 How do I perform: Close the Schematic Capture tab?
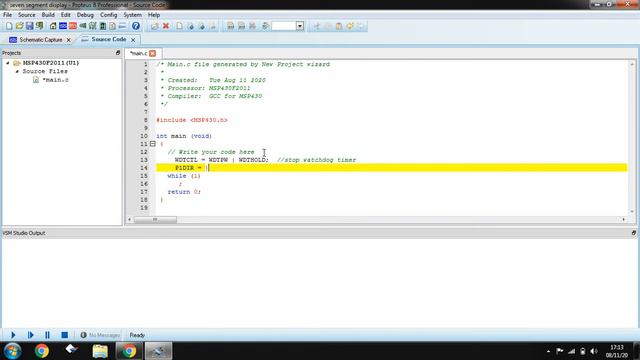pyautogui.click(x=69, y=40)
